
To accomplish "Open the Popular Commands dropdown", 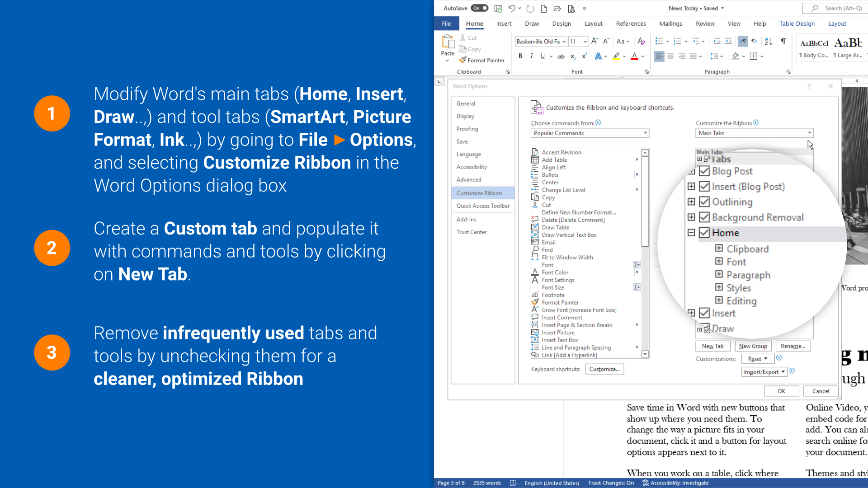I will click(x=590, y=133).
